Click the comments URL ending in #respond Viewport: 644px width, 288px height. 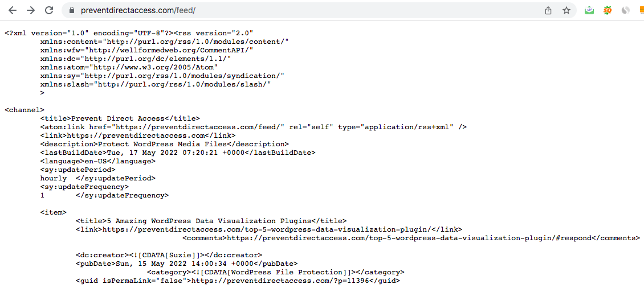pos(409,238)
